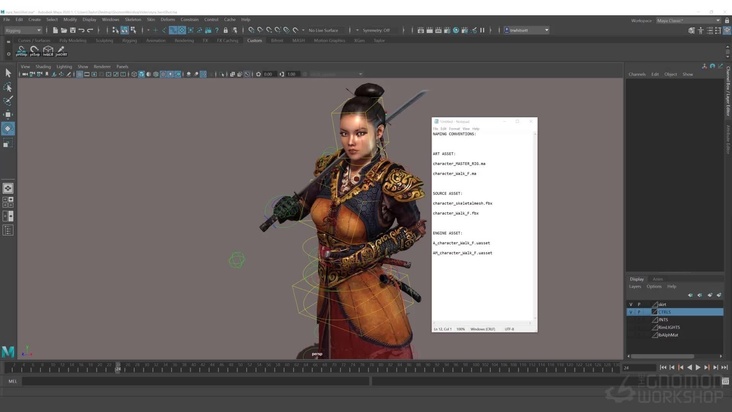Click Save Scene disk icon

point(73,30)
